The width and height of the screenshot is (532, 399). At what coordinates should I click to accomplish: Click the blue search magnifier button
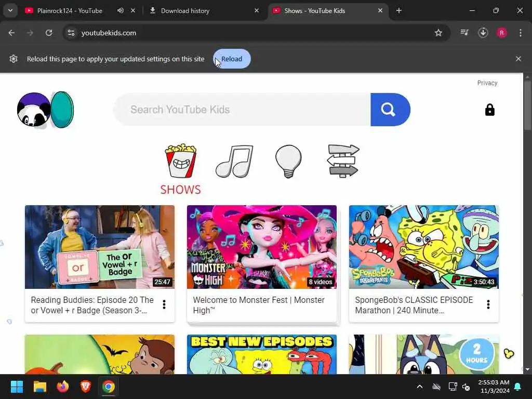point(390,110)
